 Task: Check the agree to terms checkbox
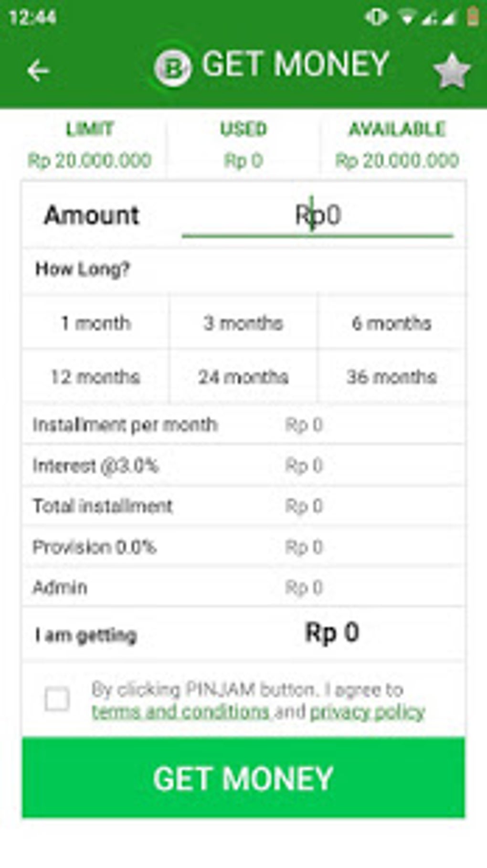pyautogui.click(x=57, y=699)
